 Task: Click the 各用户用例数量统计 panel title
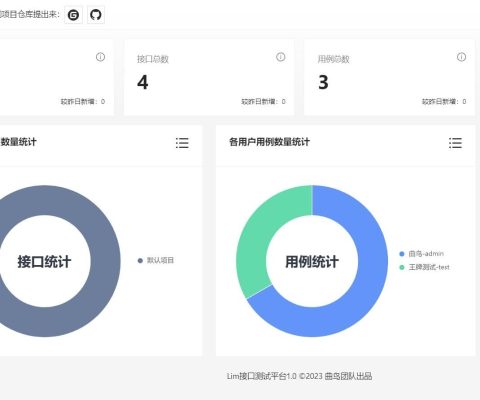(x=269, y=142)
